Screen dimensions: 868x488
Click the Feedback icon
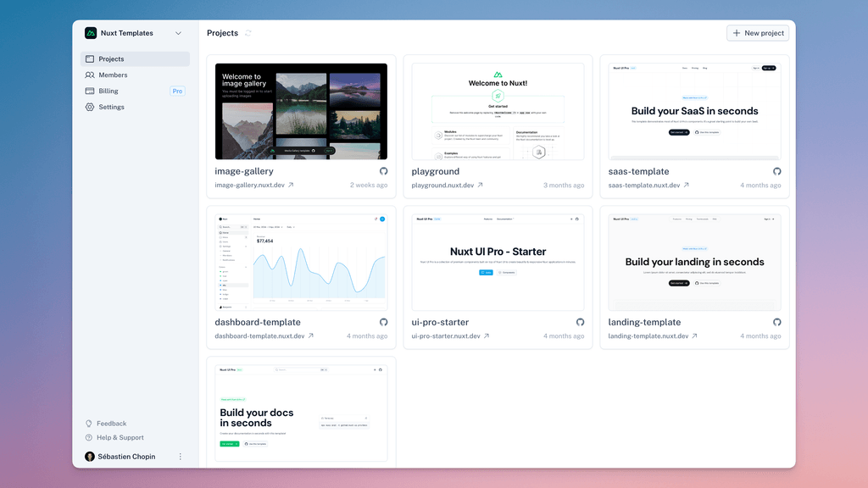88,423
